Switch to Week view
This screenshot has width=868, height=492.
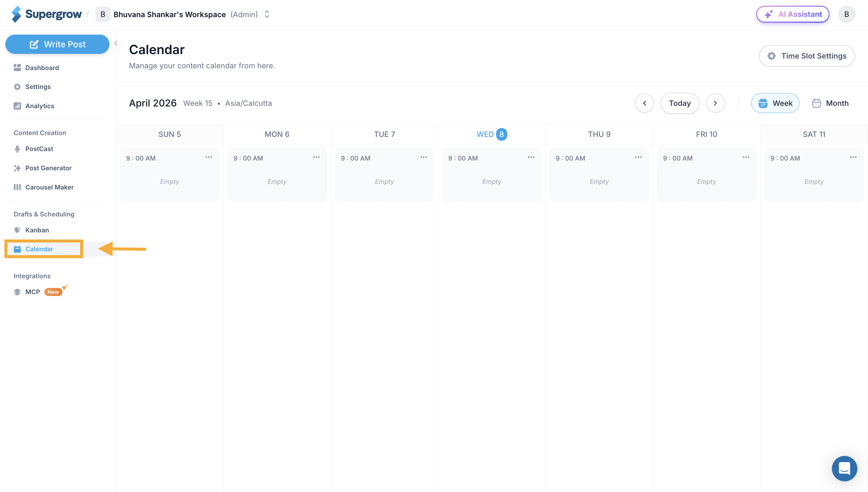[x=775, y=103]
